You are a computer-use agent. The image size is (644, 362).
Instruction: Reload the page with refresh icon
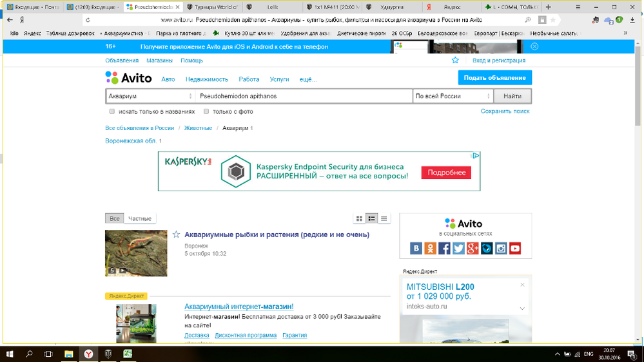88,20
